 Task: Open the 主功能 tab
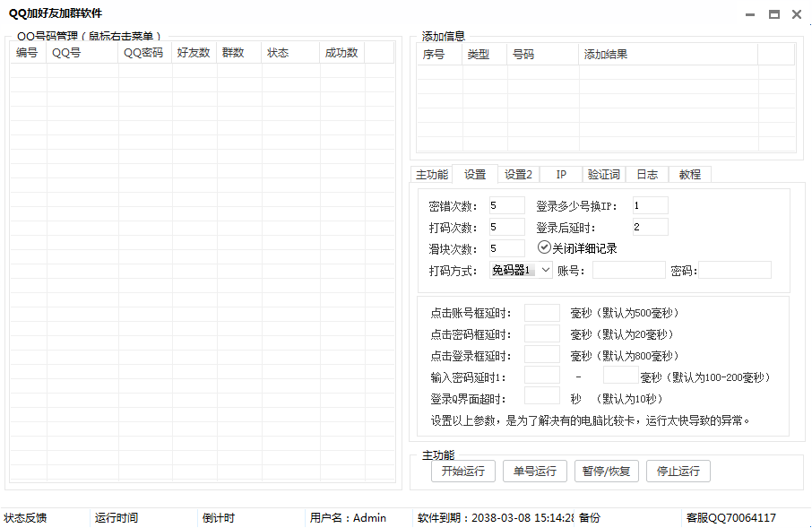coord(431,175)
